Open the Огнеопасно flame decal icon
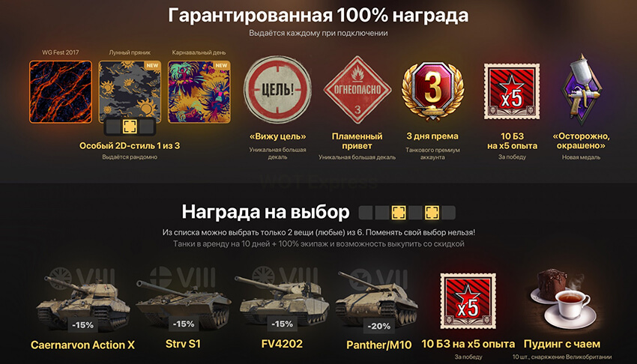Viewport: 637px width, 364px height. pos(357,90)
